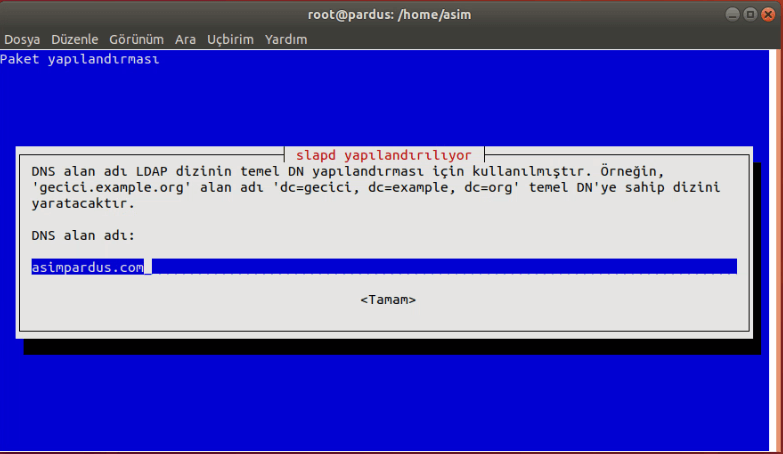783x454 pixels.
Task: Click the Paket yapılandırması header text
Action: [80, 59]
